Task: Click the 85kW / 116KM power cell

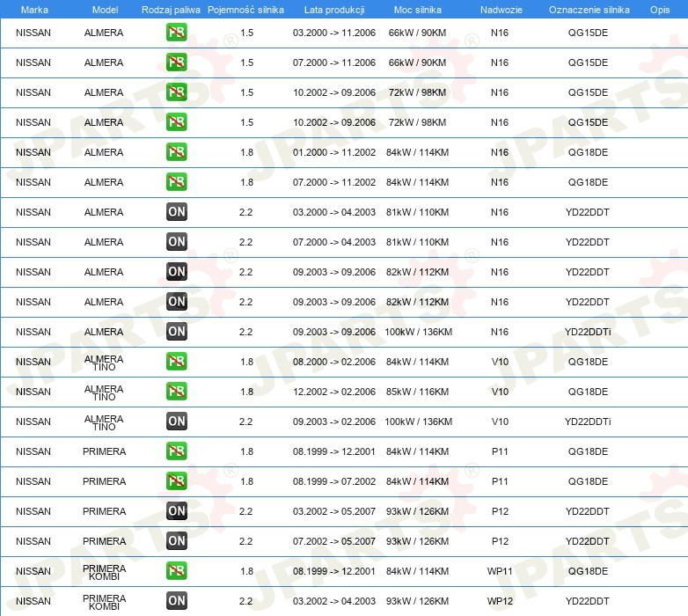Action: point(417,392)
